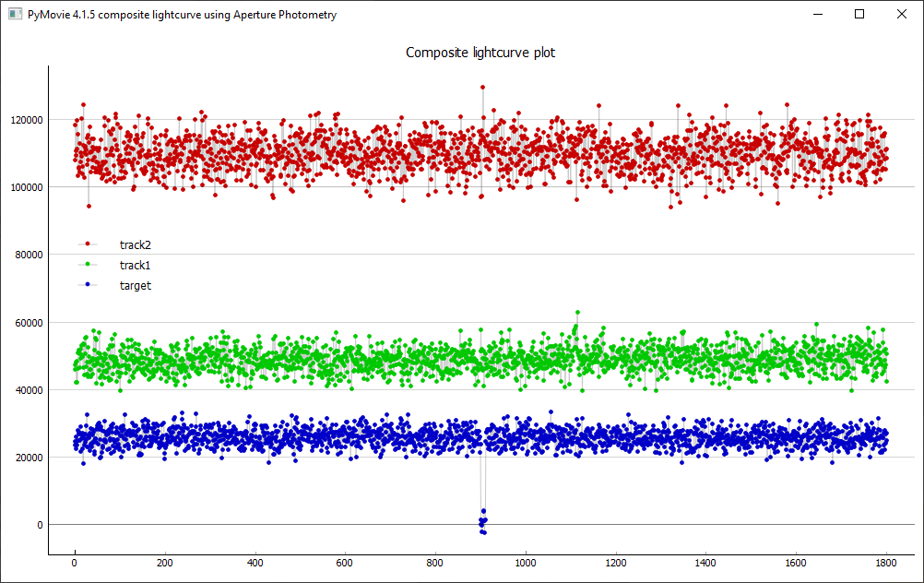Click the 'Composite lightcurve plot' title
924x583 pixels.
tap(480, 53)
